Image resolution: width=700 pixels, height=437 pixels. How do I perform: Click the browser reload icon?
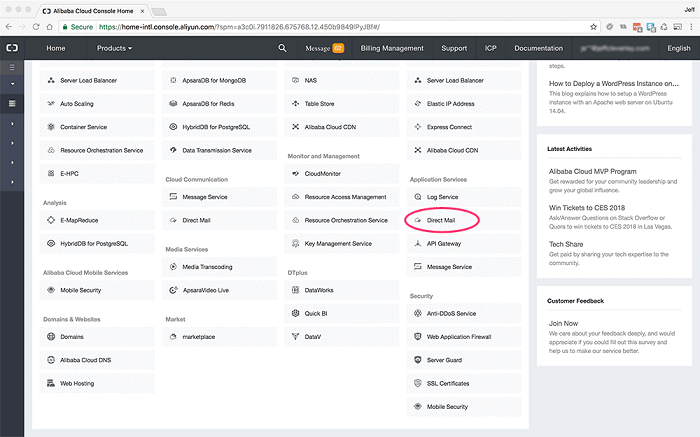(36, 27)
